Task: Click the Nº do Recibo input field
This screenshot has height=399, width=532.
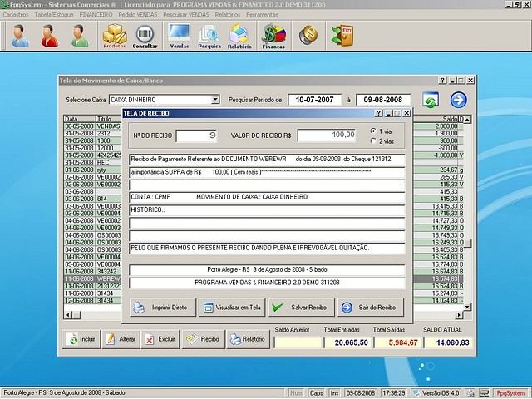Action: click(x=196, y=135)
